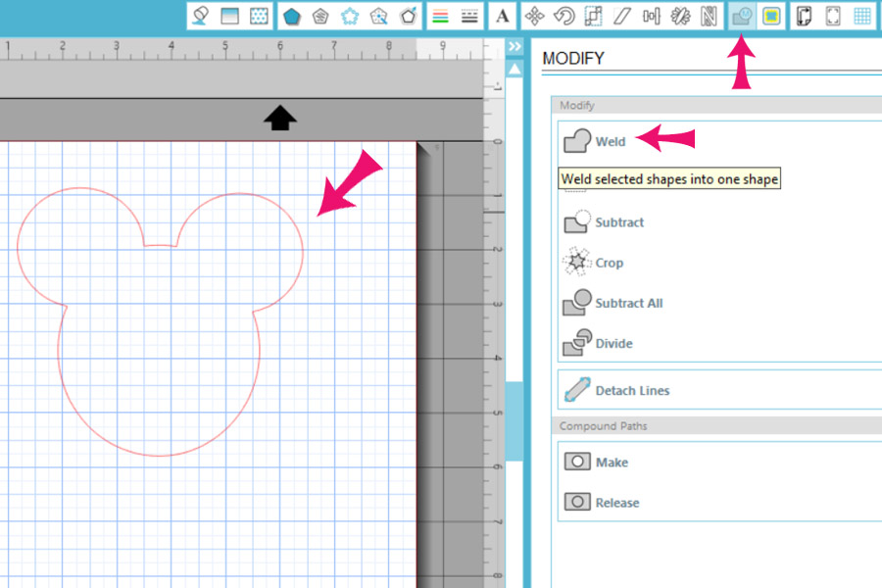Open the Scale panel
Screen dimensions: 882x588
[x=593, y=16]
